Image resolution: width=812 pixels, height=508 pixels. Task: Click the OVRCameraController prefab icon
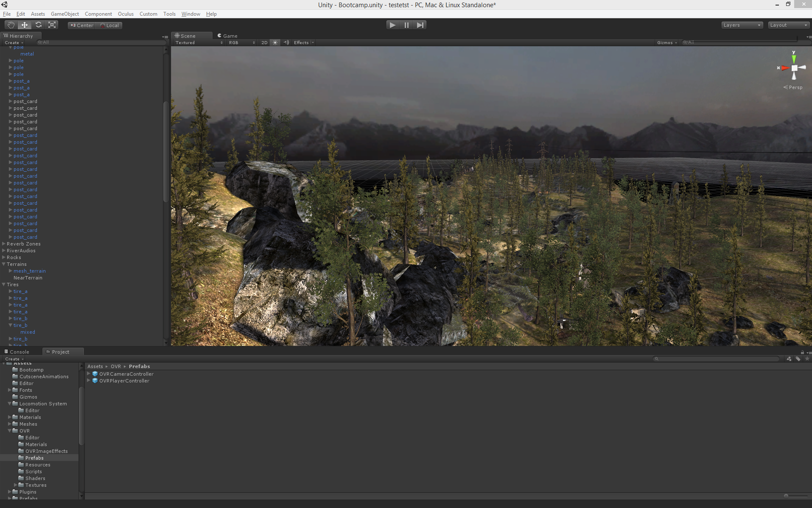pyautogui.click(x=95, y=374)
